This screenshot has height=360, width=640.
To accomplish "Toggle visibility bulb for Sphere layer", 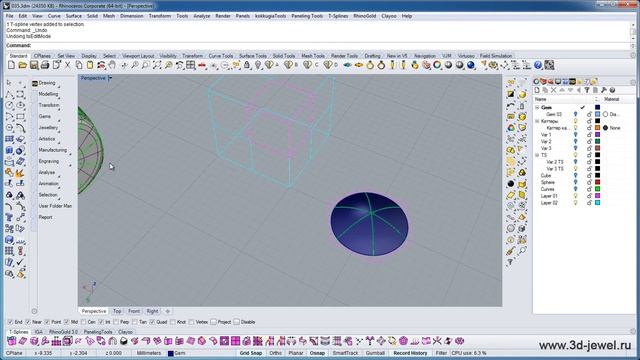I will click(x=576, y=182).
